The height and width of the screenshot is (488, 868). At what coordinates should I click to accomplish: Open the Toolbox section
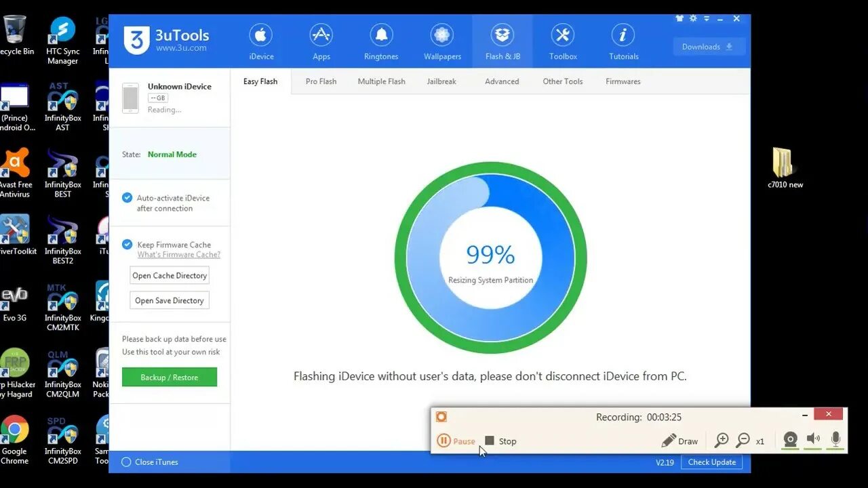coord(563,42)
